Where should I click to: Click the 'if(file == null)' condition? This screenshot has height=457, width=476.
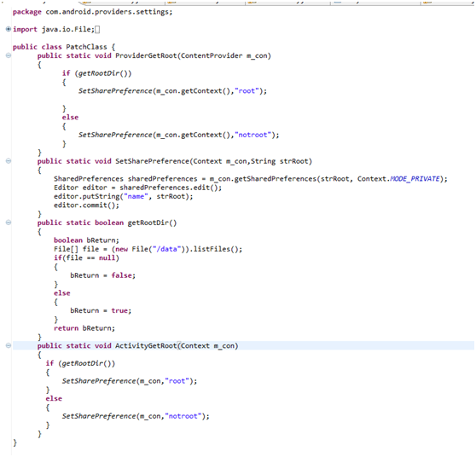point(86,258)
